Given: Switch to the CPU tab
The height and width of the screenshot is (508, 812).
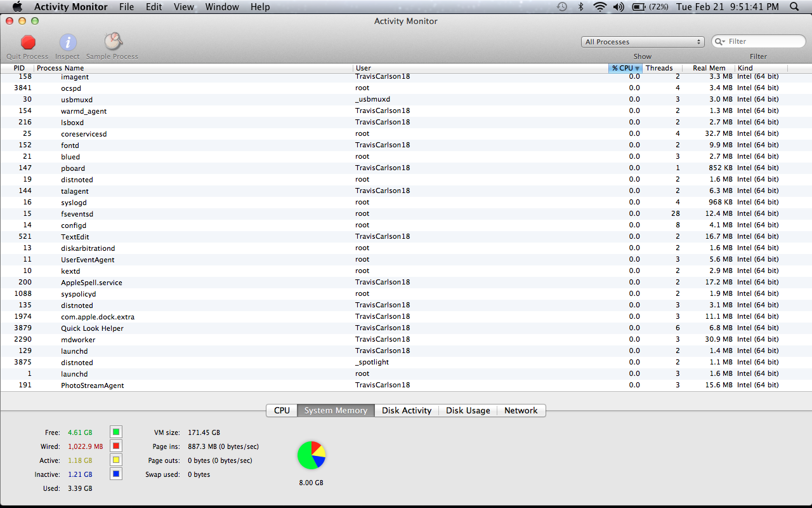Looking at the screenshot, I should pyautogui.click(x=282, y=410).
